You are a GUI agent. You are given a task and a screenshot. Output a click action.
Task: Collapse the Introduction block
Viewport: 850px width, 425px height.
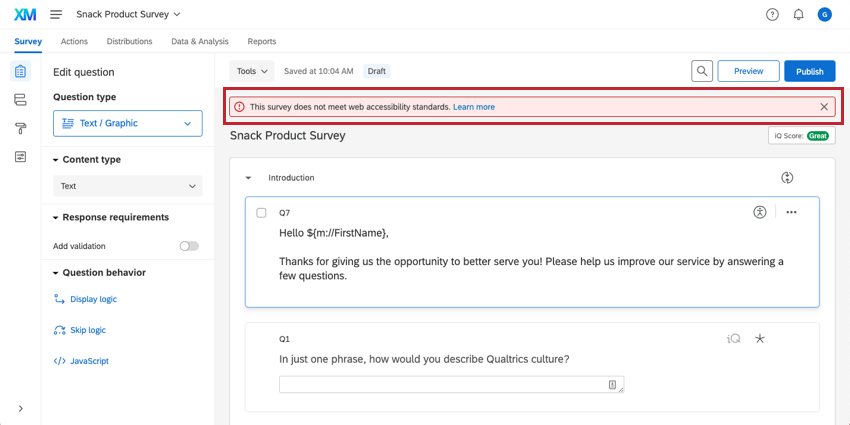[x=248, y=178]
